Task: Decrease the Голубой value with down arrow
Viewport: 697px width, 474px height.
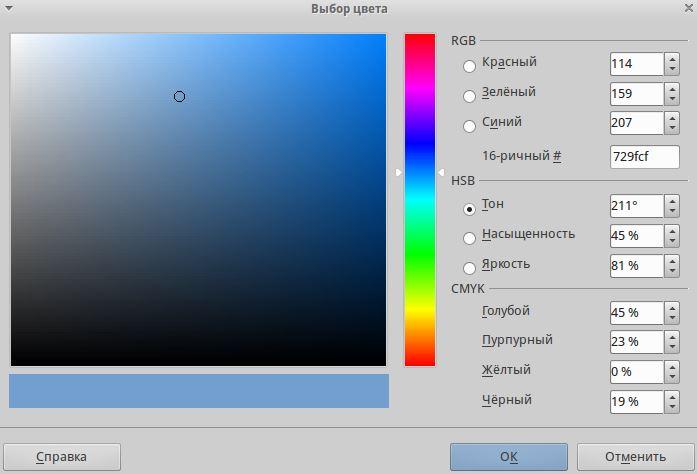Action: (x=672, y=318)
